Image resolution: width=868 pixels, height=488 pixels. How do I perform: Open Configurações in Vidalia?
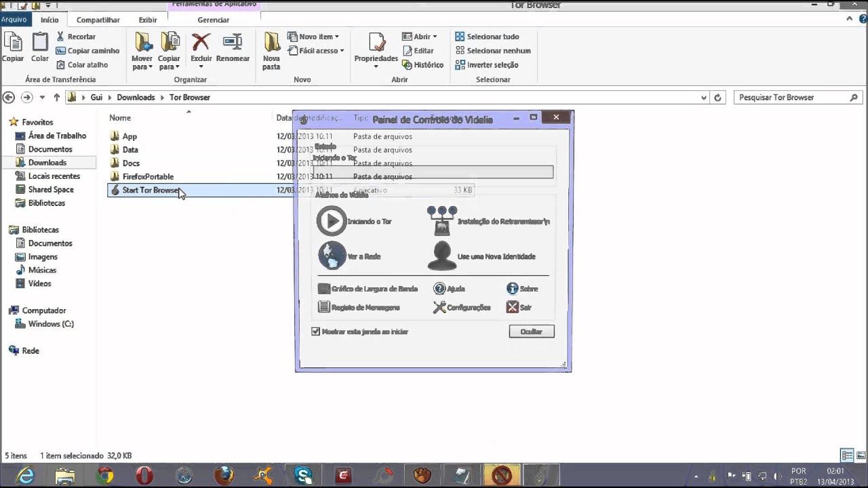462,308
